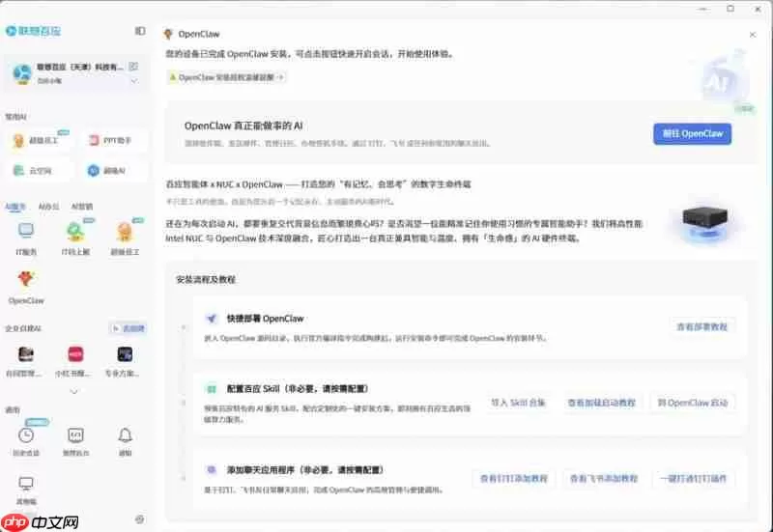Open the 查看钉钉添加教程 link
Viewport: 773px width, 532px height.
[x=514, y=478]
